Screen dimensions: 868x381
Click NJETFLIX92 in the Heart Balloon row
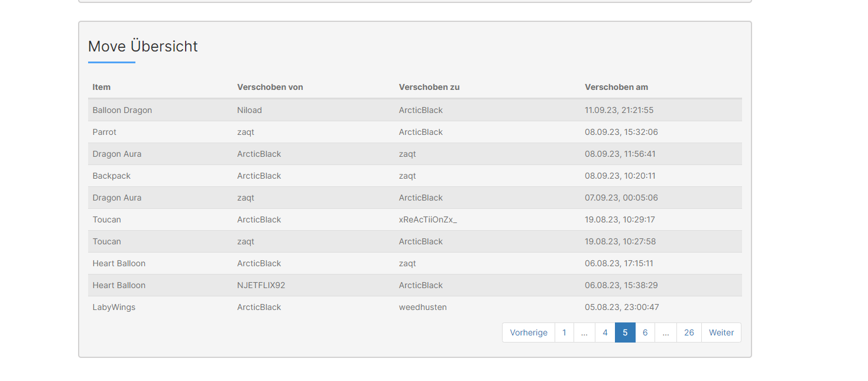[261, 285]
